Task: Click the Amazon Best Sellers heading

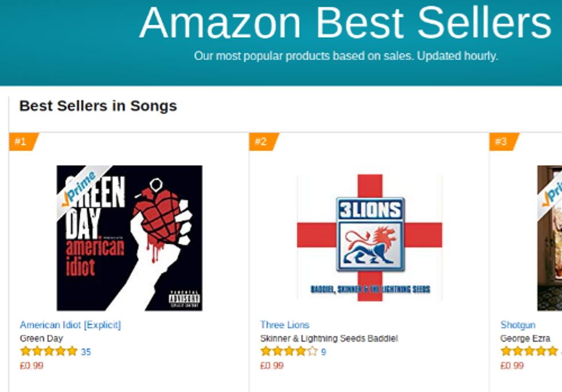Action: coord(345,24)
